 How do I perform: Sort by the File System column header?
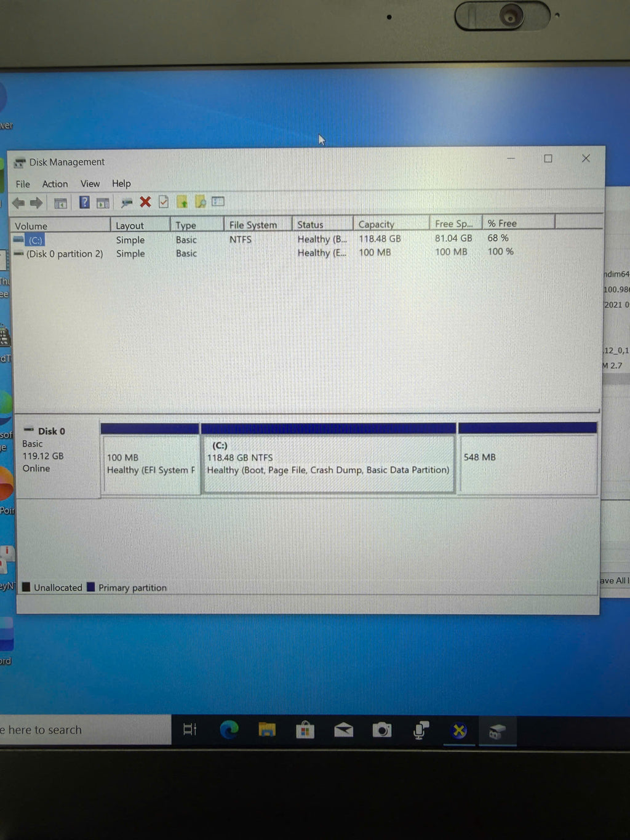[253, 225]
